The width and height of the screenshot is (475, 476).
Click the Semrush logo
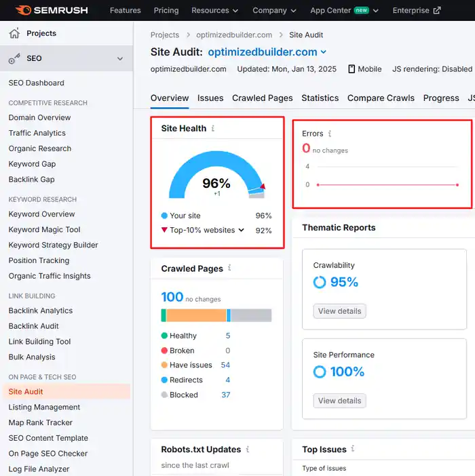[52, 10]
